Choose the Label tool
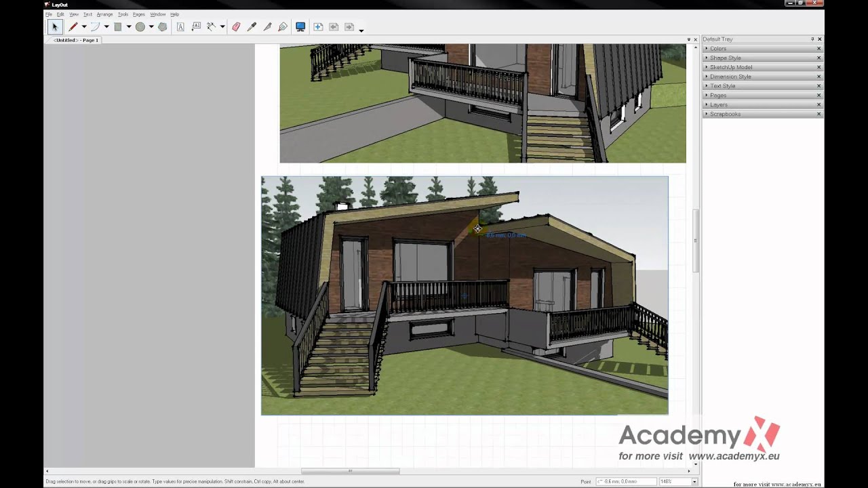 pos(196,27)
